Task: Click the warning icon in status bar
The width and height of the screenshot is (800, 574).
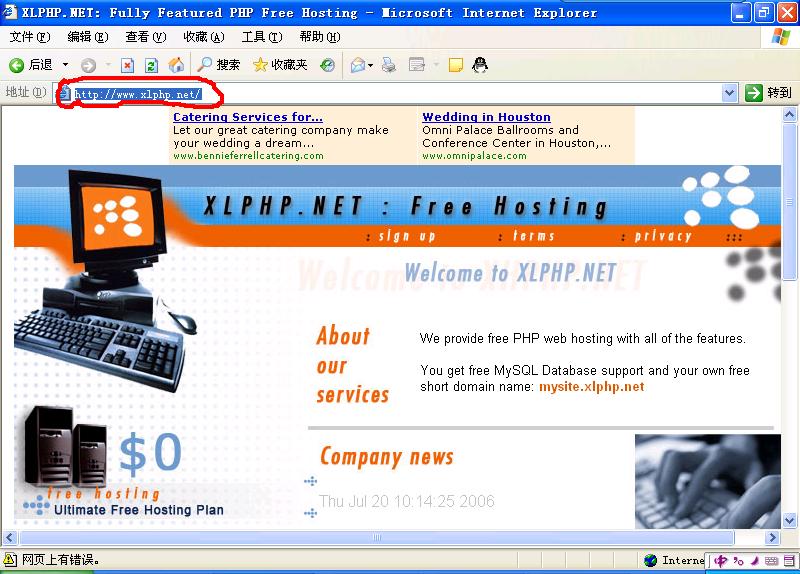Action: click(x=10, y=560)
